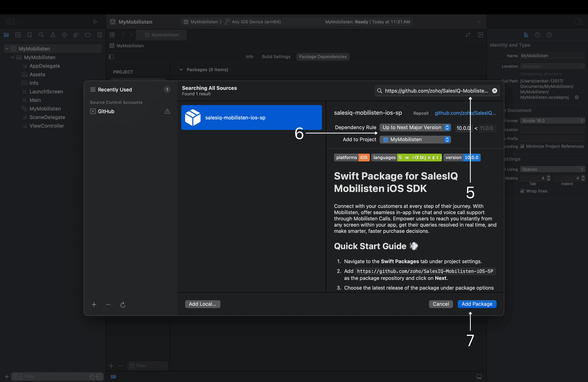The height and width of the screenshot is (382, 588).
Task: Add a source control account with plus
Action: click(x=94, y=304)
